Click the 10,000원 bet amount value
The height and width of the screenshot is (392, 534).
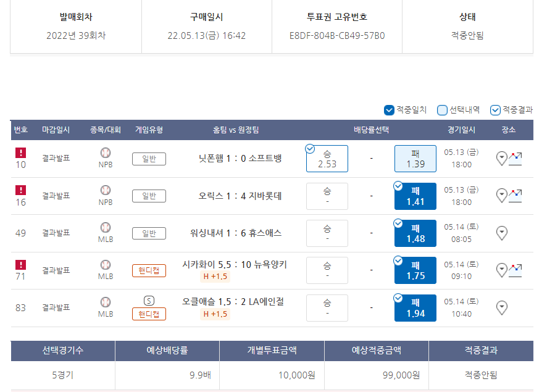(x=296, y=375)
